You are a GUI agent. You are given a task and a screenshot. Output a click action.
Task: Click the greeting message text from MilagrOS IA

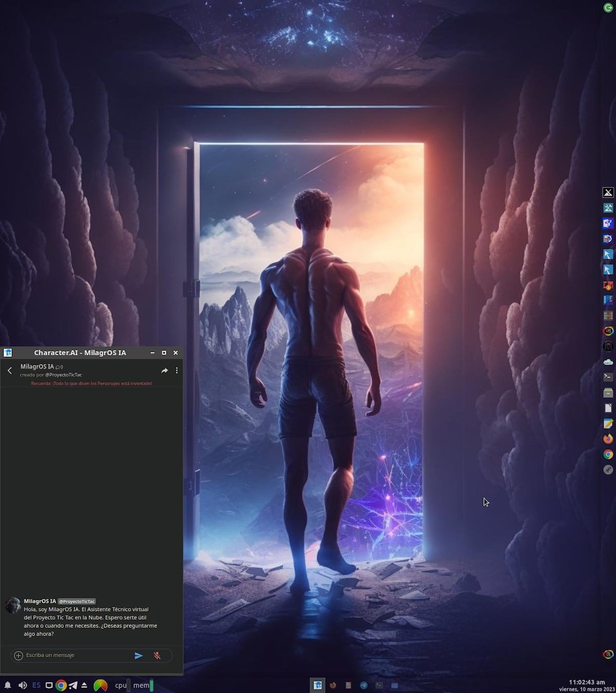[x=90, y=622]
